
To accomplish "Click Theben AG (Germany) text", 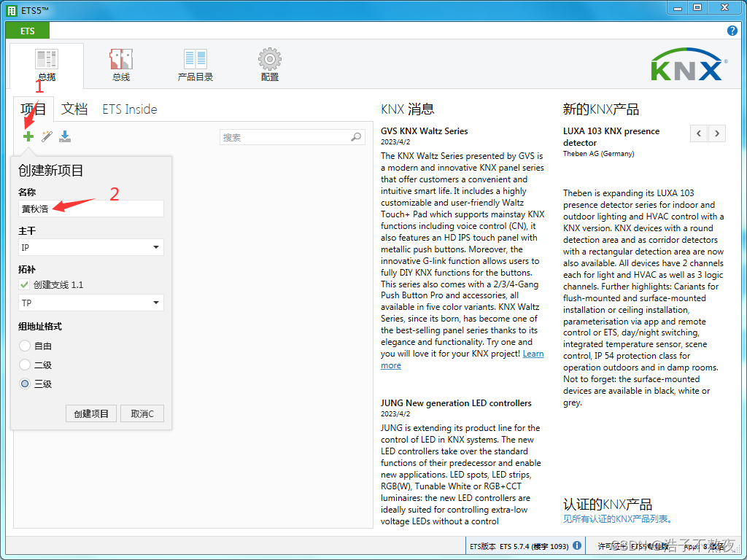I will pos(598,153).
